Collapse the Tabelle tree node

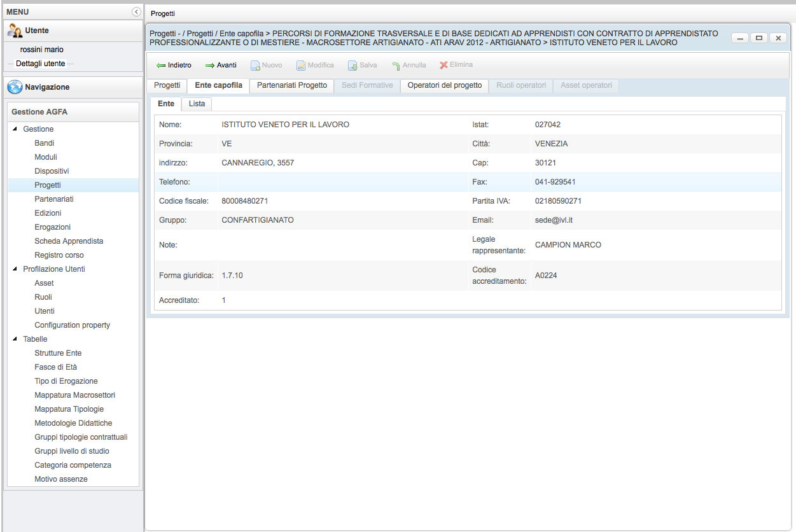(x=15, y=339)
